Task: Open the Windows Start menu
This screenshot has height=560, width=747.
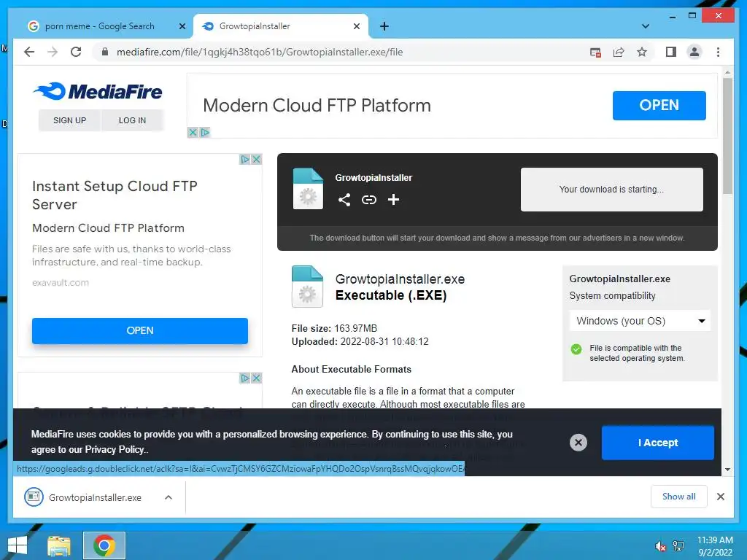Action: [18, 545]
